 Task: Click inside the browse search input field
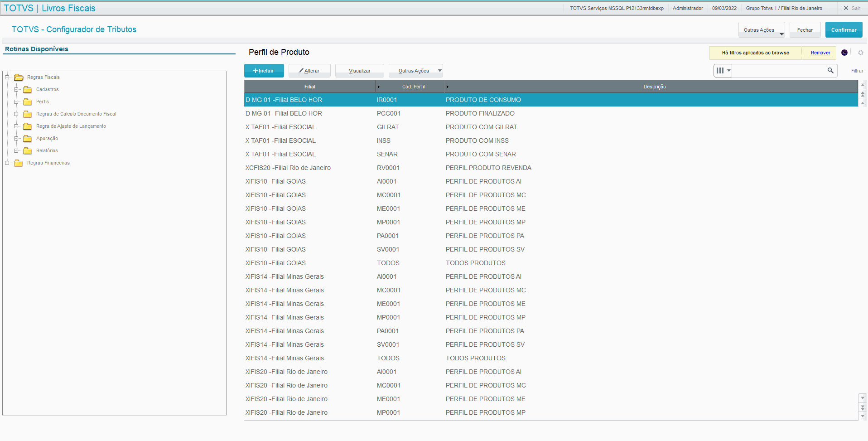click(x=779, y=70)
